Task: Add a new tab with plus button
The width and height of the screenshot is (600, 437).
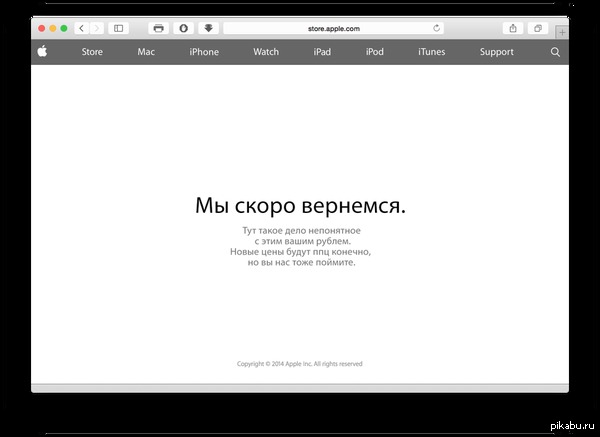Action: 561,33
